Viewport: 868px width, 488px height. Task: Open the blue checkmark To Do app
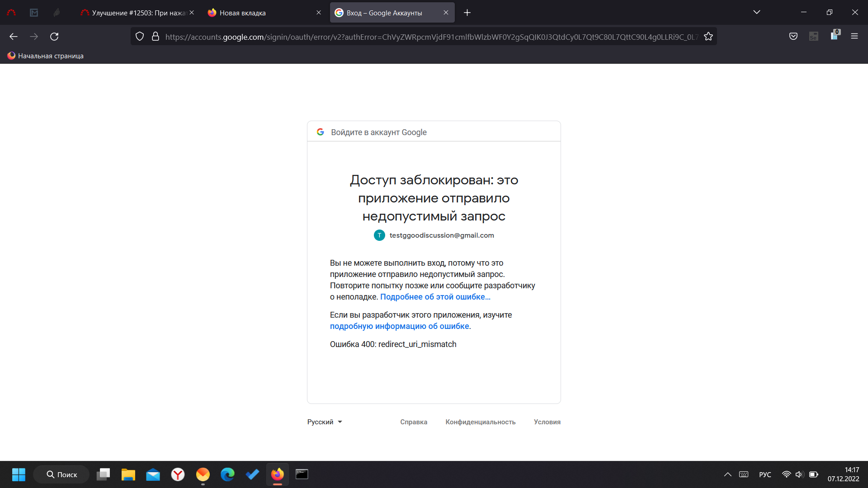(x=253, y=474)
